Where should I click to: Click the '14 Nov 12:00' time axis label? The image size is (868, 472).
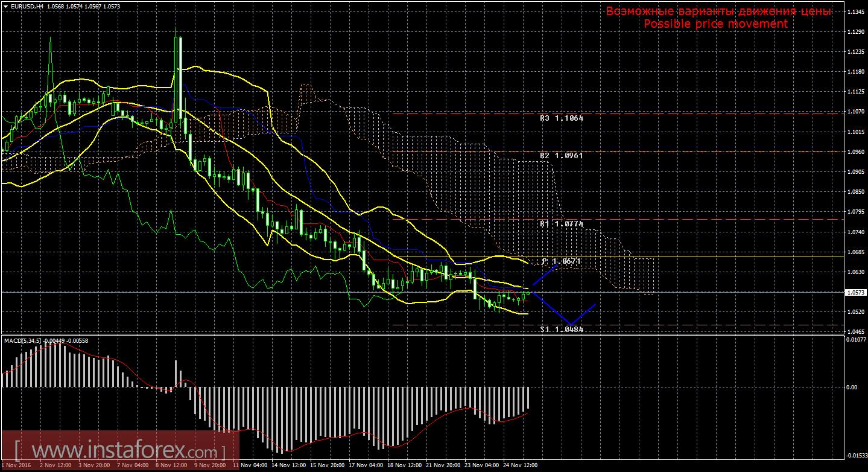coord(288,465)
